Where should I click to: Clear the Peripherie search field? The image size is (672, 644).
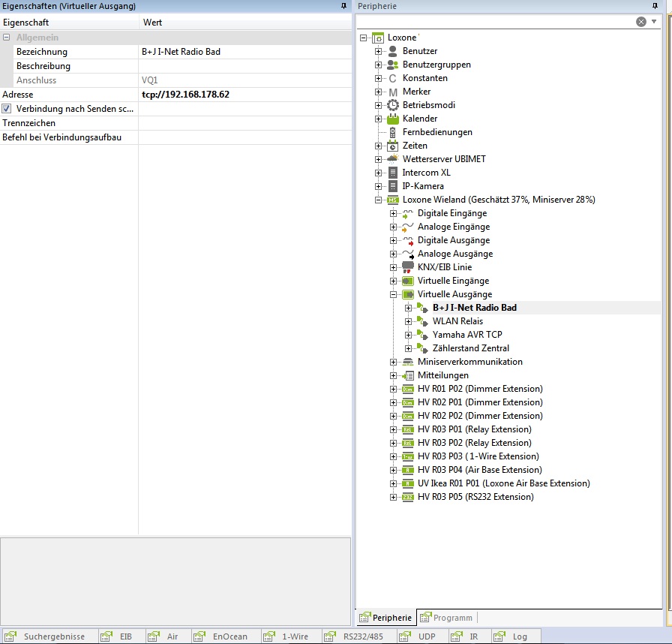pyautogui.click(x=641, y=22)
